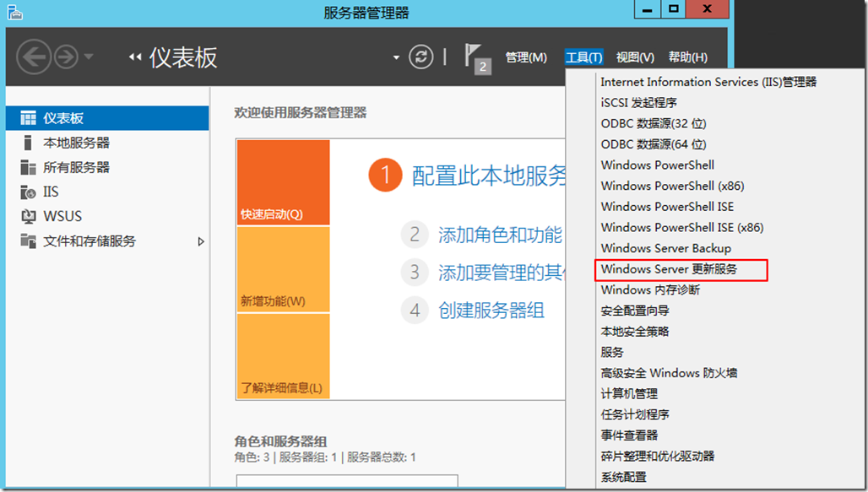Open the 管理(M) menu
The height and width of the screenshot is (492, 868).
526,57
